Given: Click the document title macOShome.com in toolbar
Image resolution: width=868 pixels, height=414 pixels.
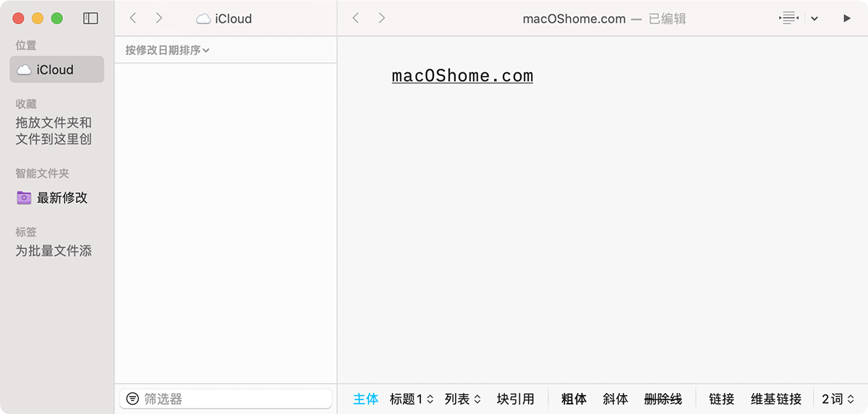Looking at the screenshot, I should [574, 19].
